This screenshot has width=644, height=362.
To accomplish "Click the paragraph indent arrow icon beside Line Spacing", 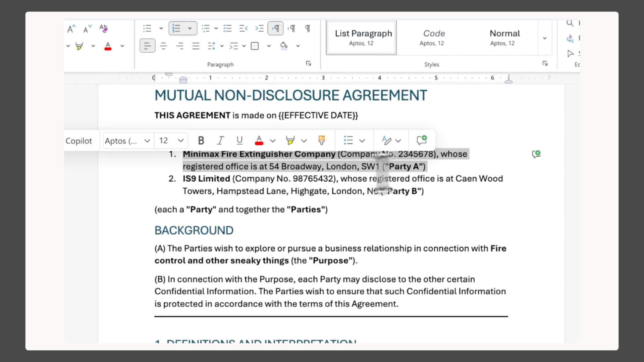I will [x=233, y=46].
